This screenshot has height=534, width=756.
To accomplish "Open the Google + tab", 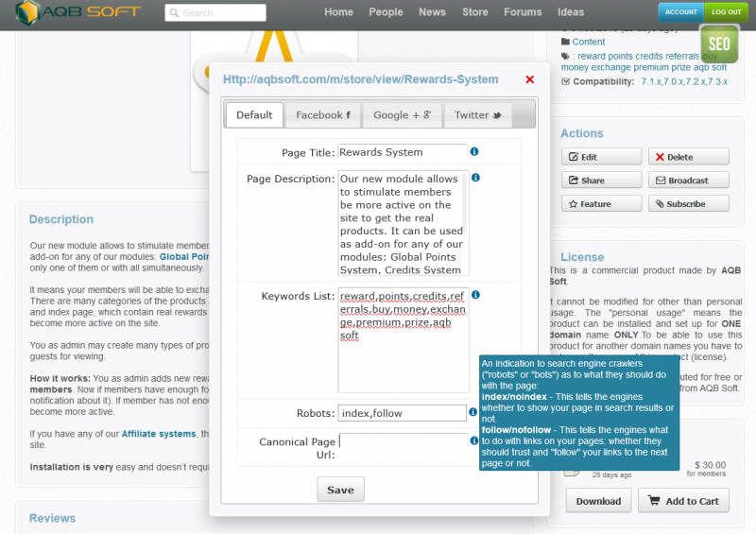I will click(x=402, y=115).
